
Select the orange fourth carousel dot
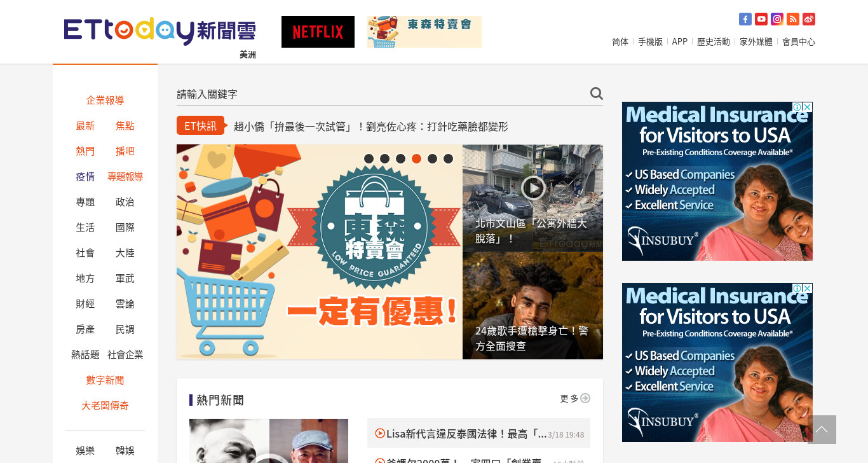click(416, 158)
